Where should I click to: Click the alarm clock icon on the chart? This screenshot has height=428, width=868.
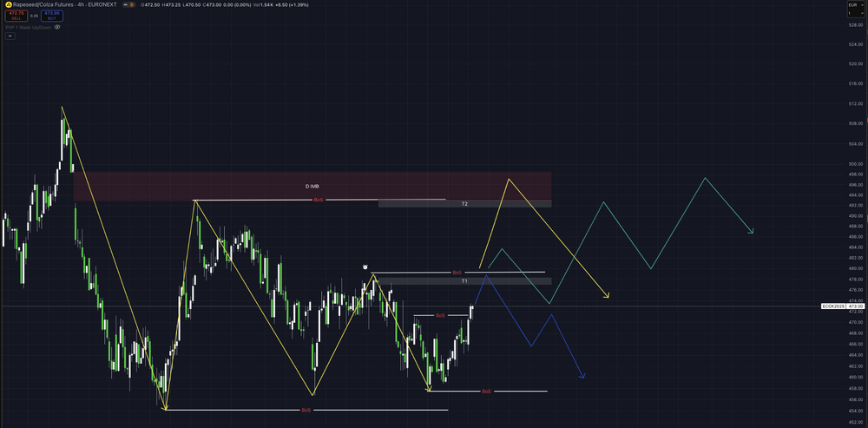[x=365, y=267]
